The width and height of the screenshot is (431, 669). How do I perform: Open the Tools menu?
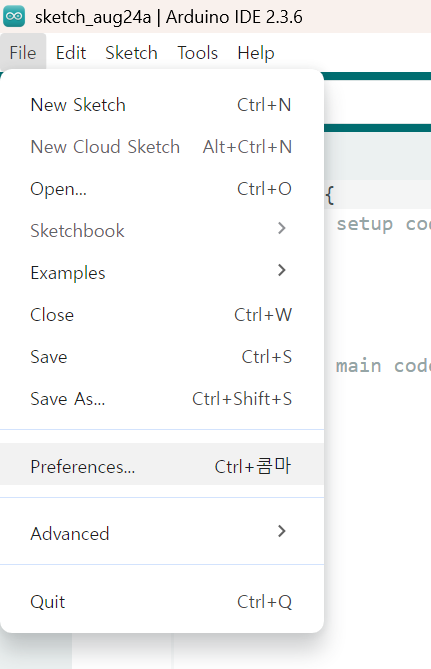tap(198, 53)
